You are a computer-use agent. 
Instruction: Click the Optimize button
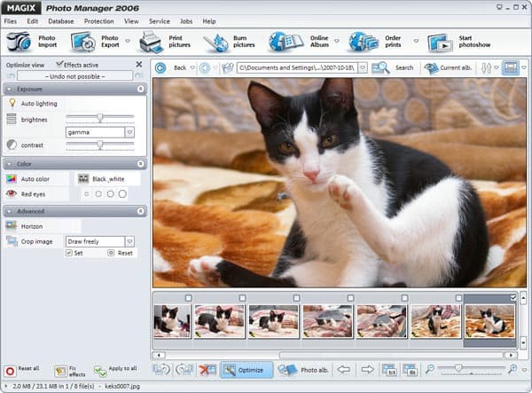[x=246, y=370]
